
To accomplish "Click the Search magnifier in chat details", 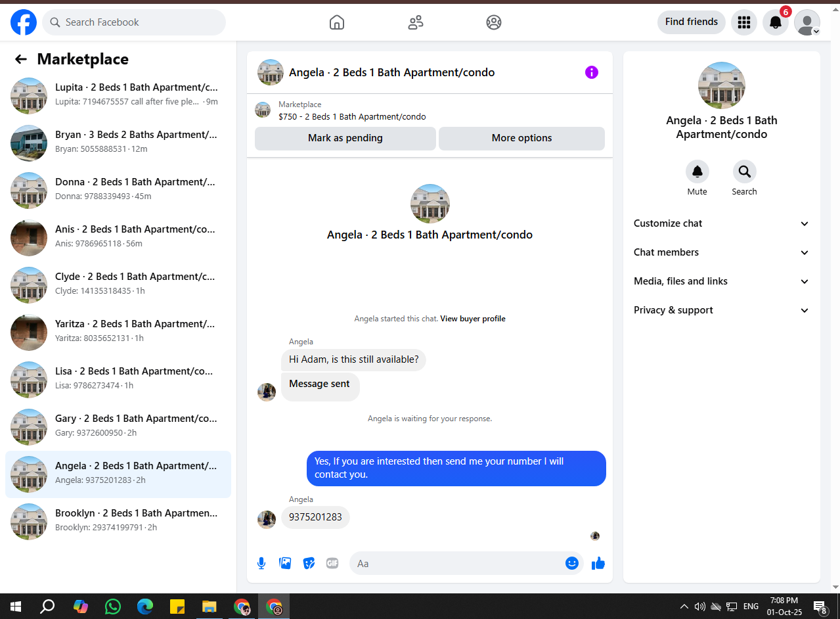I will coord(745,172).
